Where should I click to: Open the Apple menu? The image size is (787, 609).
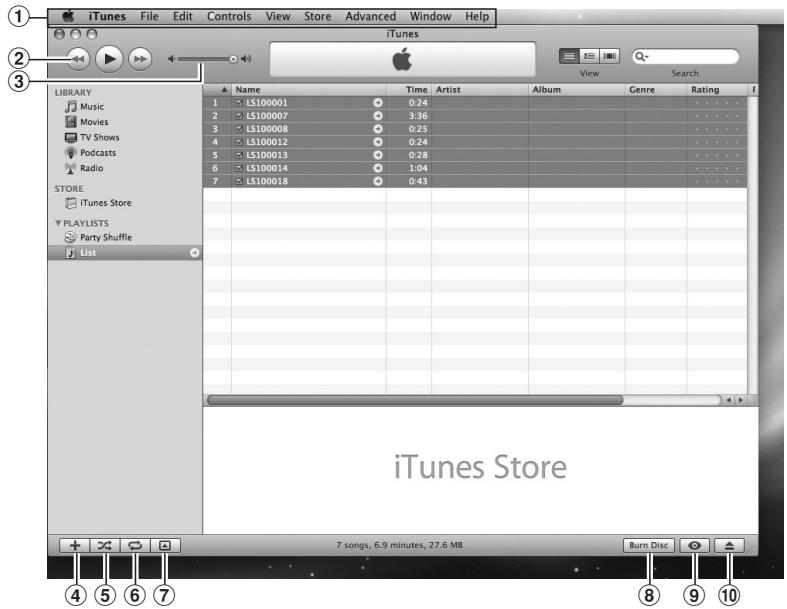[69, 17]
